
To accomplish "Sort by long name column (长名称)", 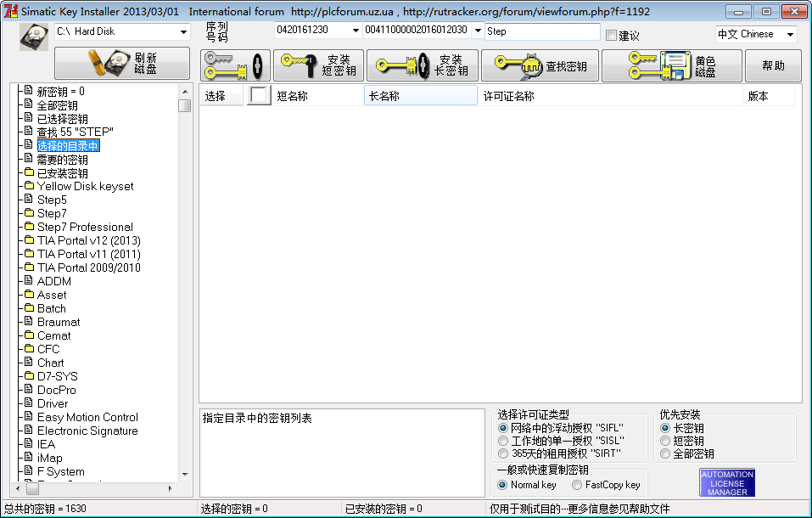I will click(x=421, y=96).
